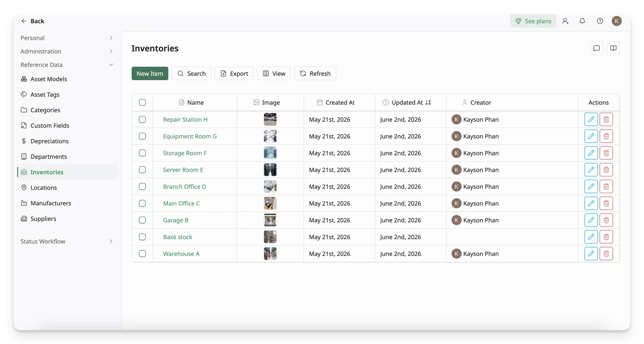Delete the Server Room E inventory
644x344 pixels.
click(x=606, y=170)
